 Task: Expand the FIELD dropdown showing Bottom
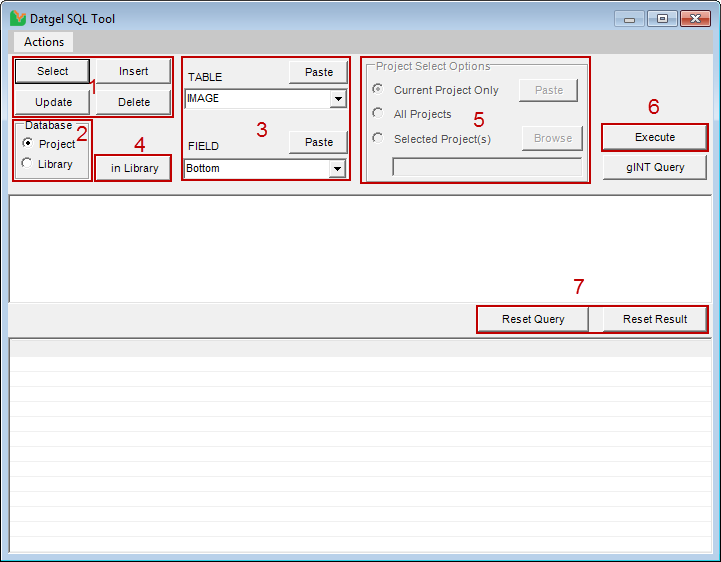[337, 169]
